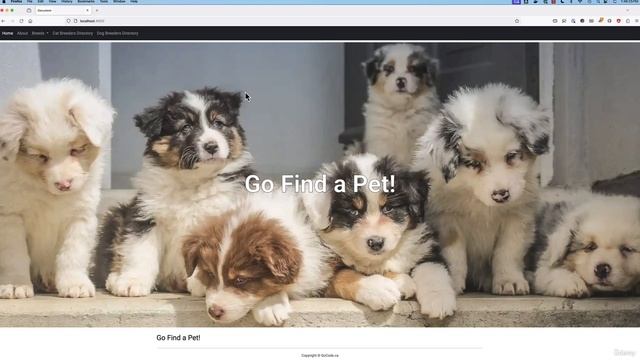Open the Firefox View icon left of the tab
This screenshot has height=360, width=640.
pyautogui.click(x=29, y=10)
